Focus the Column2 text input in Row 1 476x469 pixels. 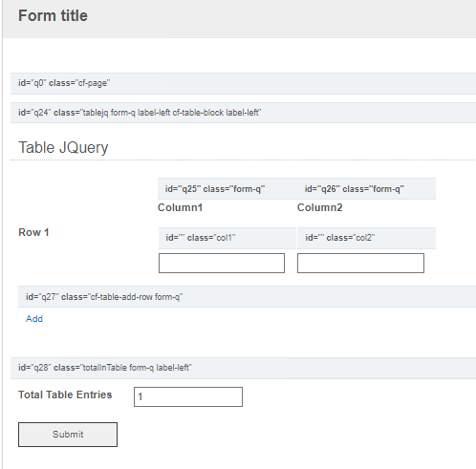click(360, 263)
